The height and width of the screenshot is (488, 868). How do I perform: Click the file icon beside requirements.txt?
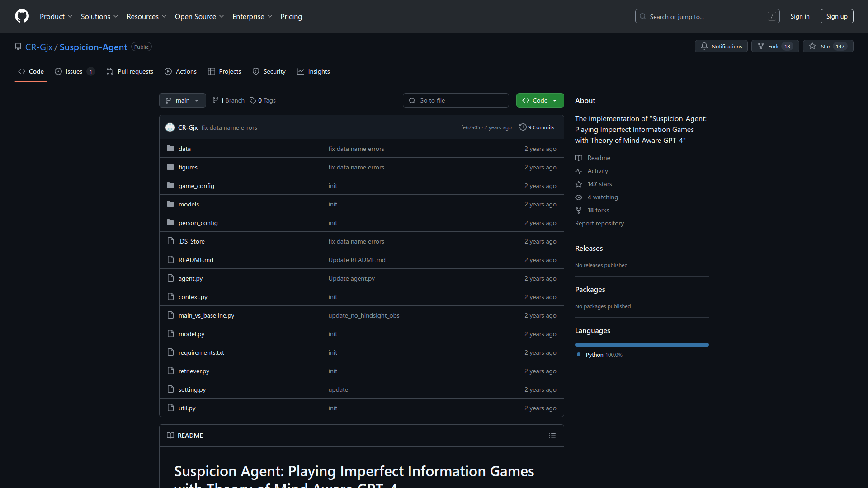click(170, 352)
